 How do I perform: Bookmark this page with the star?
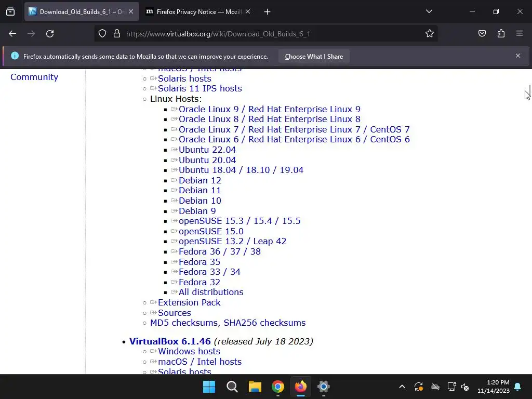430,34
